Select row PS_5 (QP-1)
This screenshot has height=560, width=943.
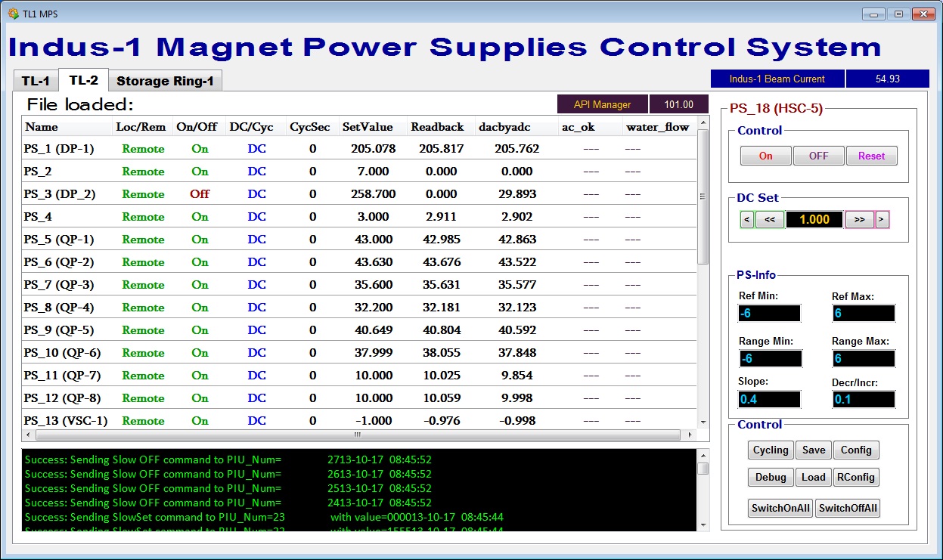coord(359,240)
